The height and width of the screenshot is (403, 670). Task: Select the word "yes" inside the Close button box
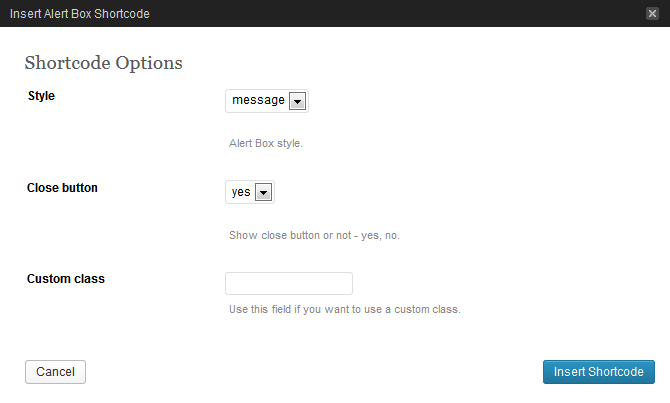coord(241,193)
